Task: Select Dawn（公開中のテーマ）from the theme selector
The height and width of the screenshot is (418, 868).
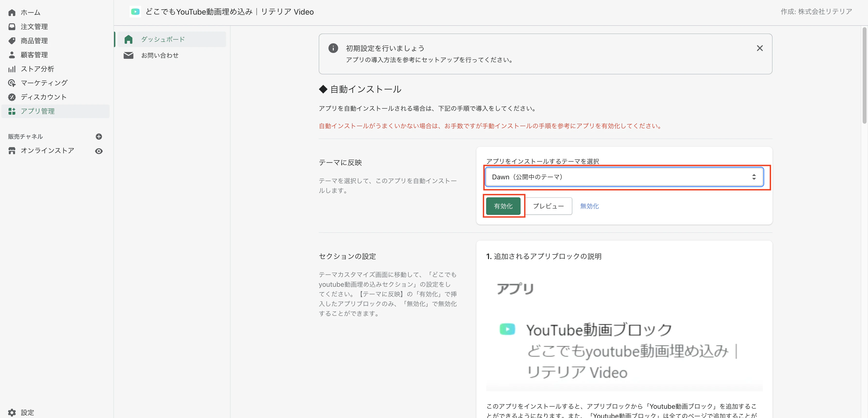Action: (x=624, y=177)
